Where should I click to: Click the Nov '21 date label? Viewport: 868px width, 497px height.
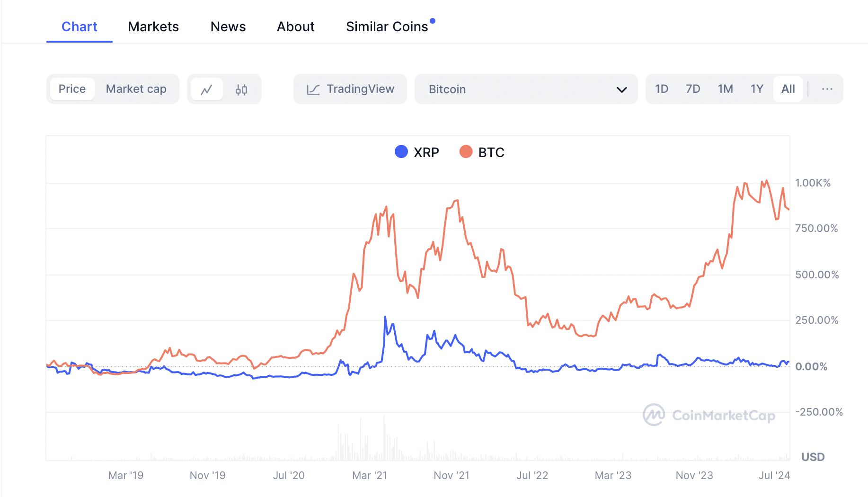click(x=452, y=475)
